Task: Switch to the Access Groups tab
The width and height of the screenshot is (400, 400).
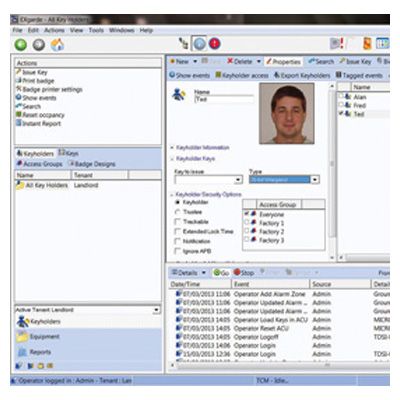Action: (x=39, y=164)
